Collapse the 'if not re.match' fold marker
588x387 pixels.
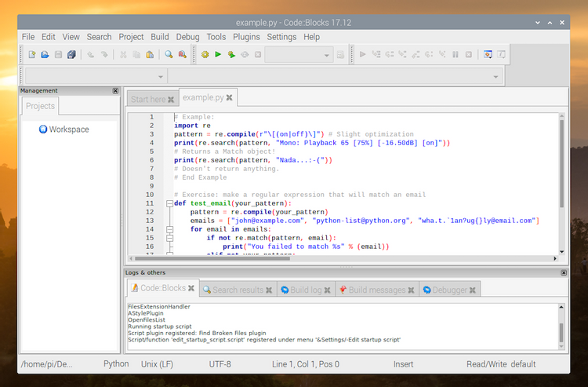(x=168, y=238)
